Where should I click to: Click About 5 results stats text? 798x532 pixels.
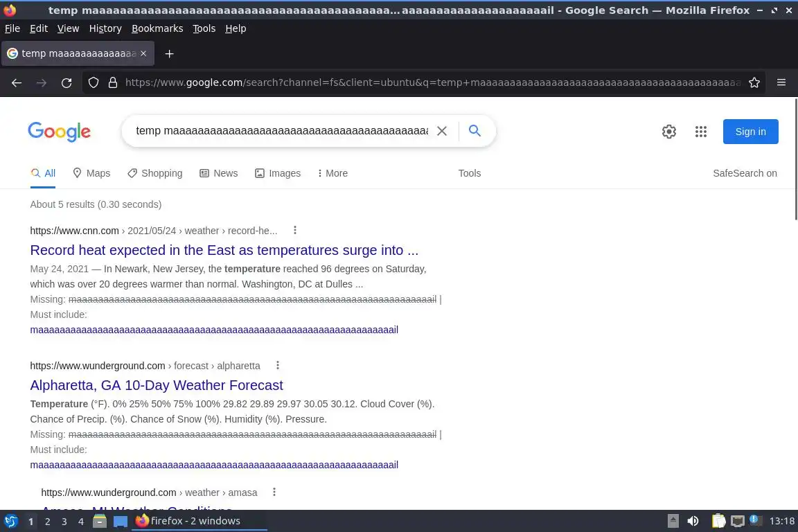[x=96, y=204]
